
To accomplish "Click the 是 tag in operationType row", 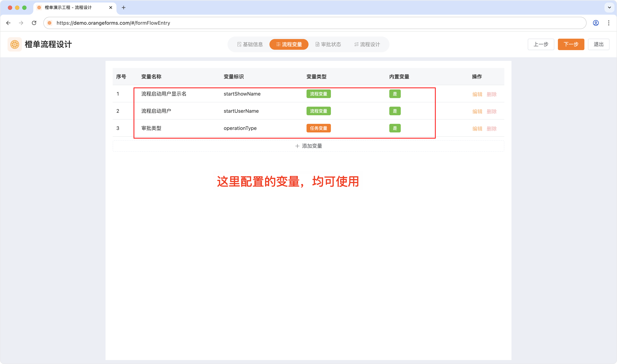I will (395, 128).
